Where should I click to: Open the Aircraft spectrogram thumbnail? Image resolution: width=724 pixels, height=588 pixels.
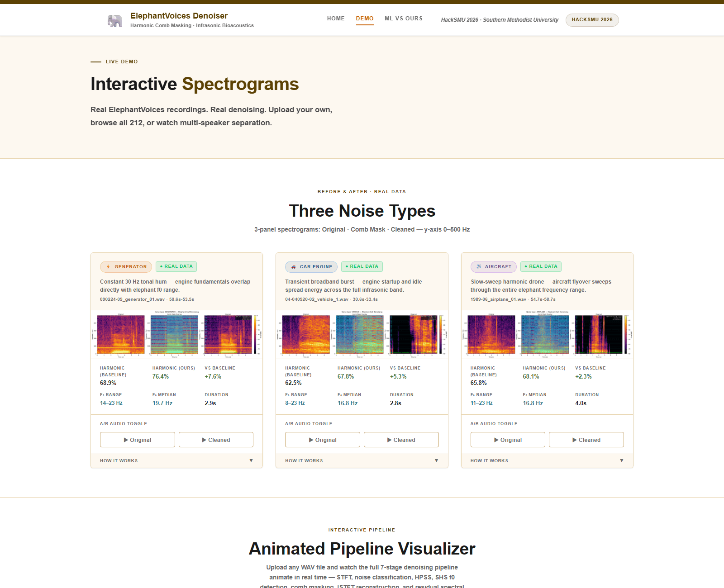547,334
